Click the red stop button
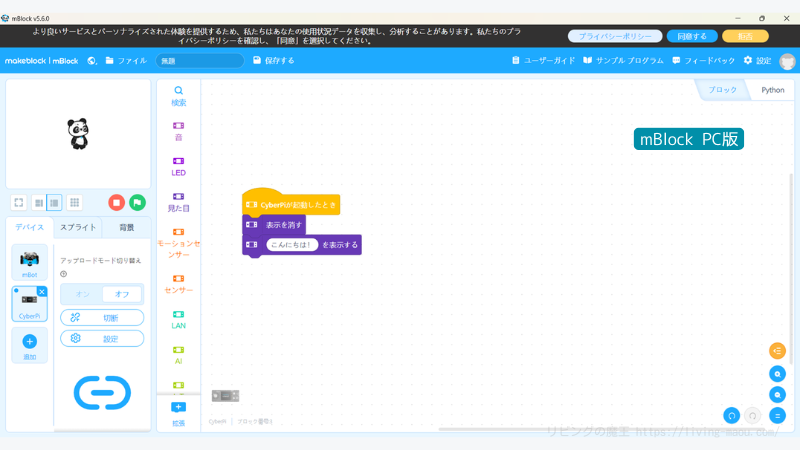 click(x=116, y=203)
